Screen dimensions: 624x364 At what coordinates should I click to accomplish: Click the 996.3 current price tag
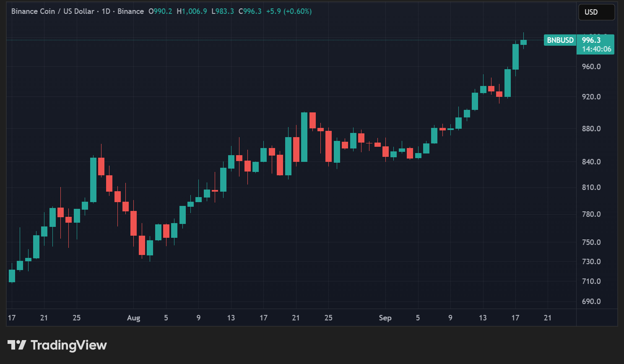591,40
